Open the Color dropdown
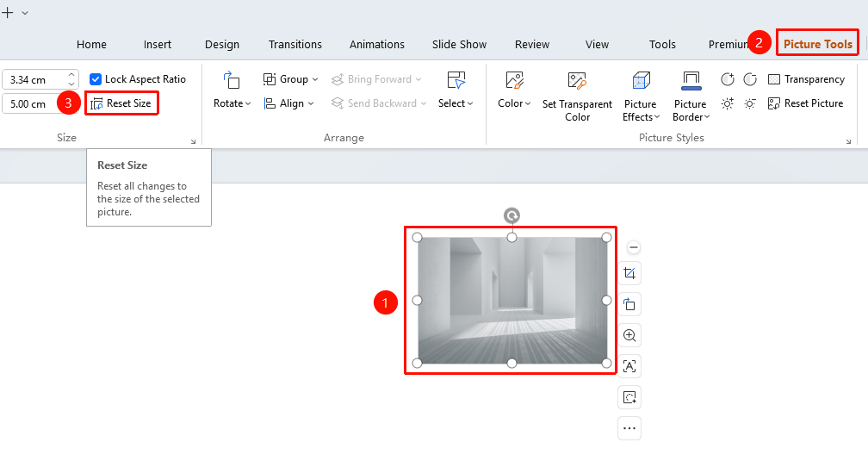 tap(514, 103)
